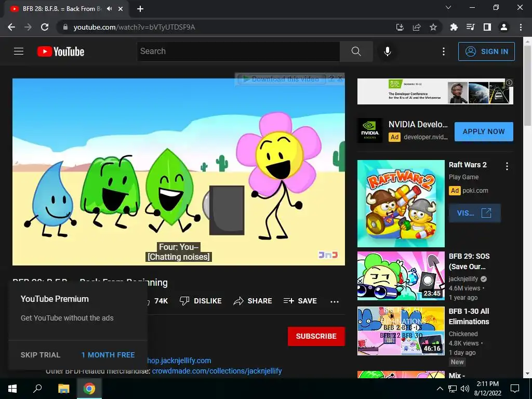
Task: Click the address bar URL
Action: pyautogui.click(x=134, y=27)
